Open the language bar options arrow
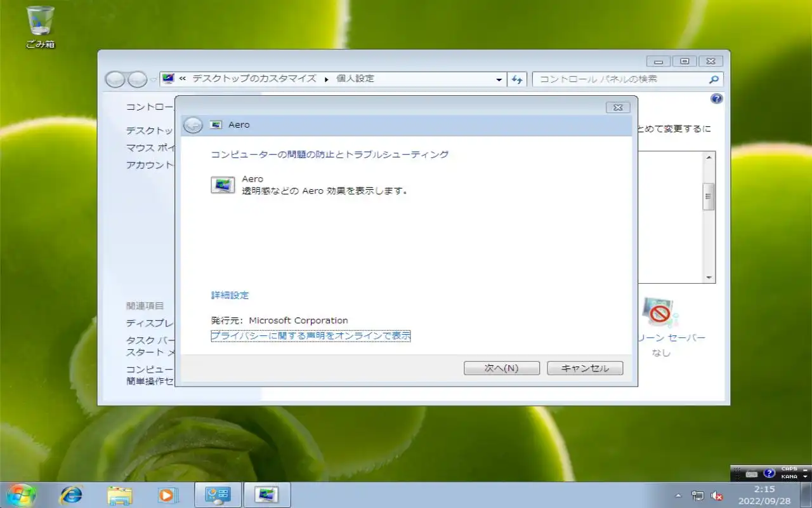Image resolution: width=812 pixels, height=508 pixels. pos(806,477)
